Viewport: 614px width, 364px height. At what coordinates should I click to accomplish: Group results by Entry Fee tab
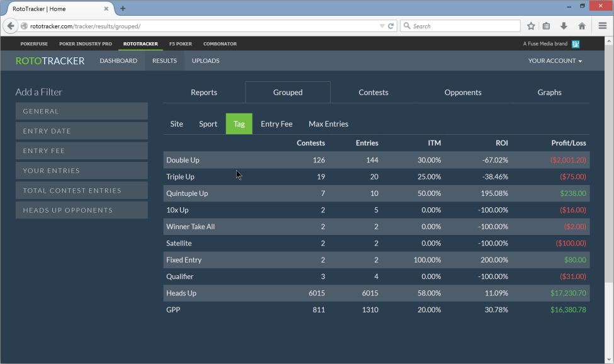pos(276,123)
